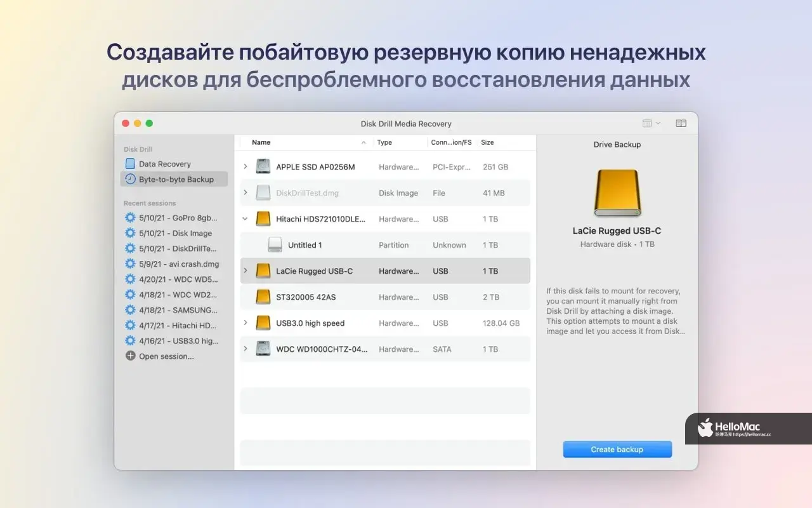Sort by the Conn...ion/FS column header
Screen dimensions: 812x508
tap(452, 143)
